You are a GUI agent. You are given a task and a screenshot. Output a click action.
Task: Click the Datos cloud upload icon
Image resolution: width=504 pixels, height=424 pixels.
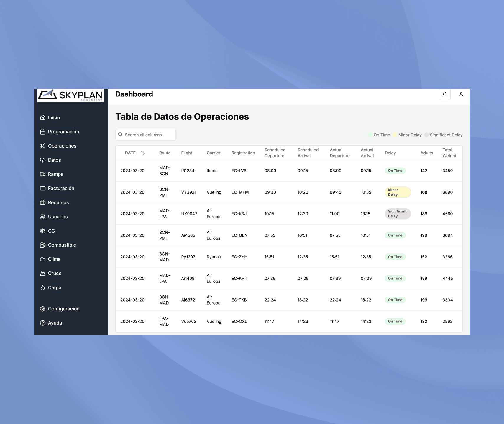click(43, 160)
